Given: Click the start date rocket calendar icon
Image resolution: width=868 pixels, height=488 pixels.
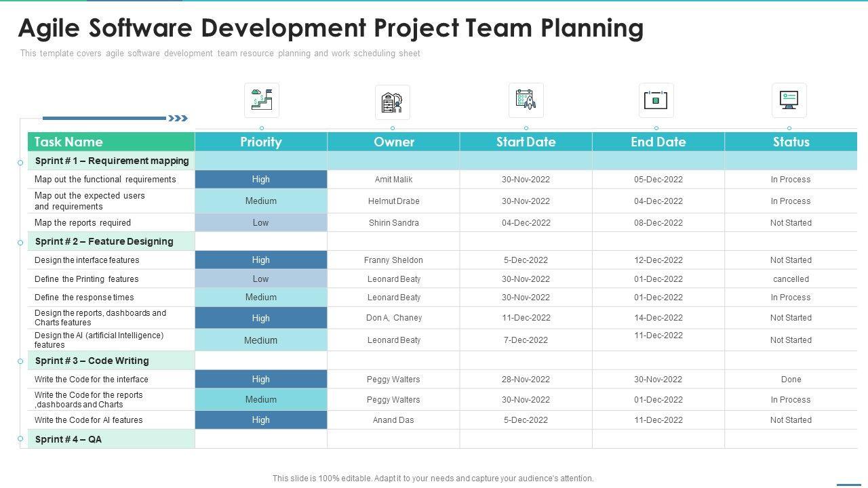Looking at the screenshot, I should pos(526,100).
